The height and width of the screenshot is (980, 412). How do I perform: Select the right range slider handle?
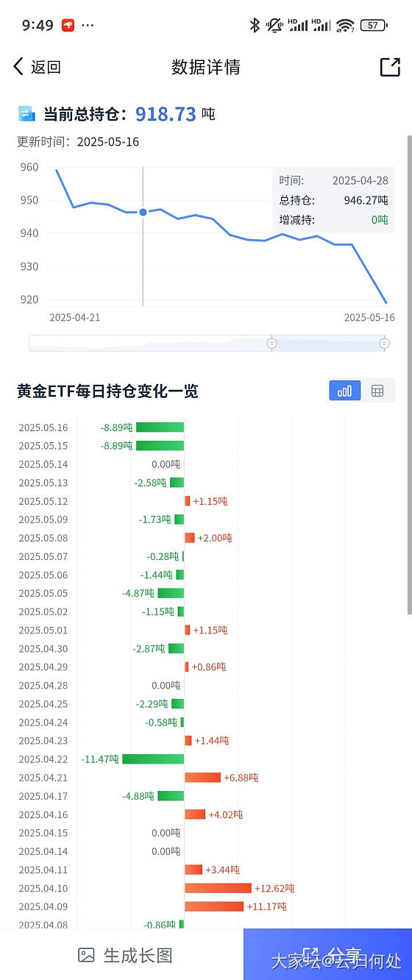[384, 344]
